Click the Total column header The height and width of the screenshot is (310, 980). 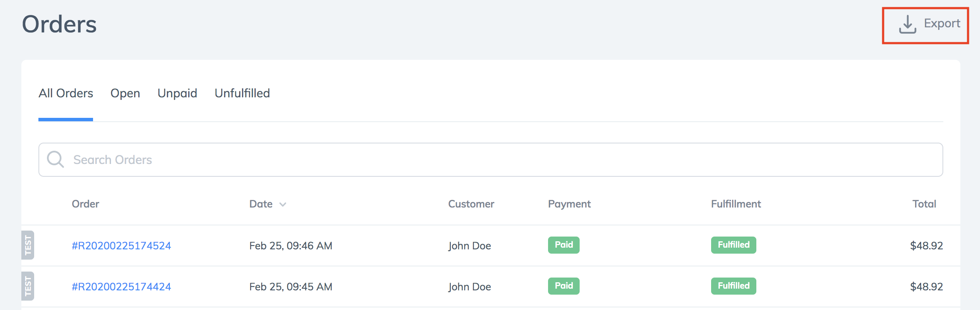924,204
